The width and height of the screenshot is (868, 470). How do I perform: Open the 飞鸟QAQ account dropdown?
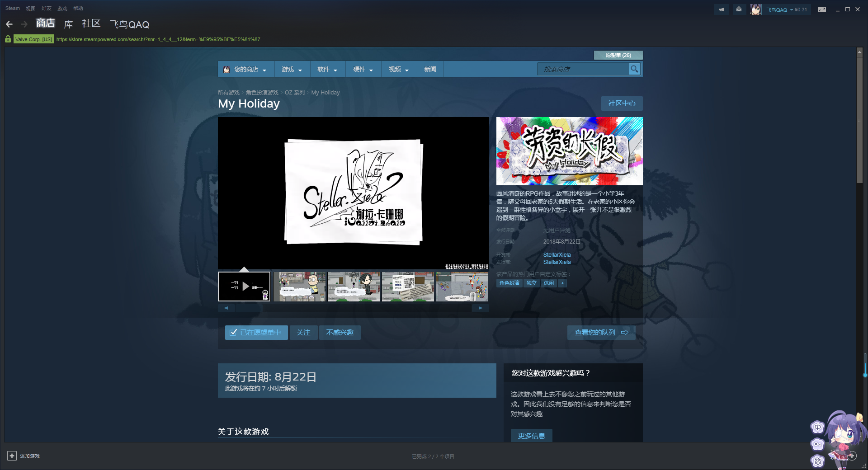tap(786, 9)
